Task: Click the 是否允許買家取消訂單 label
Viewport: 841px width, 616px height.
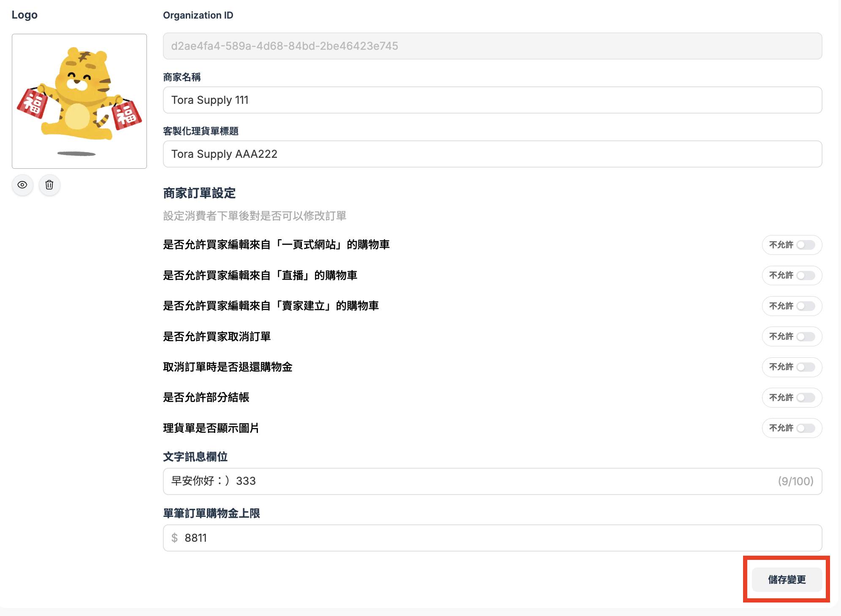Action: (x=217, y=336)
